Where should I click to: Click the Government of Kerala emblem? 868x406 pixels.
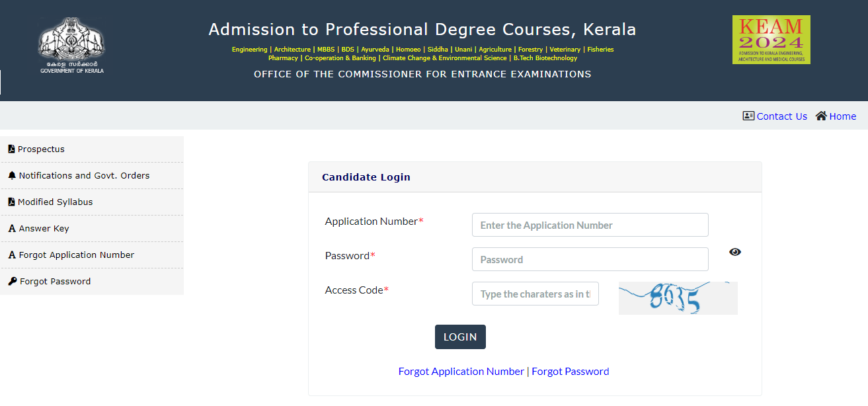[x=71, y=45]
